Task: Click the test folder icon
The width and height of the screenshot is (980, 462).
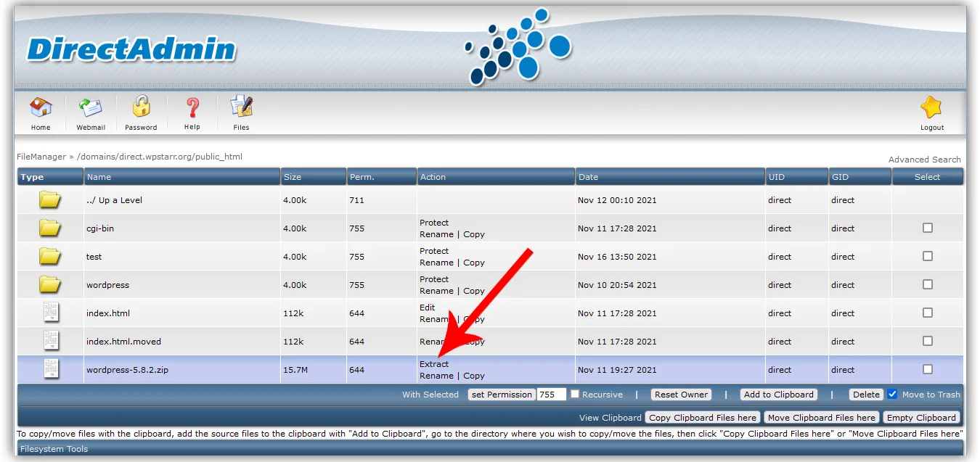Action: pos(49,256)
